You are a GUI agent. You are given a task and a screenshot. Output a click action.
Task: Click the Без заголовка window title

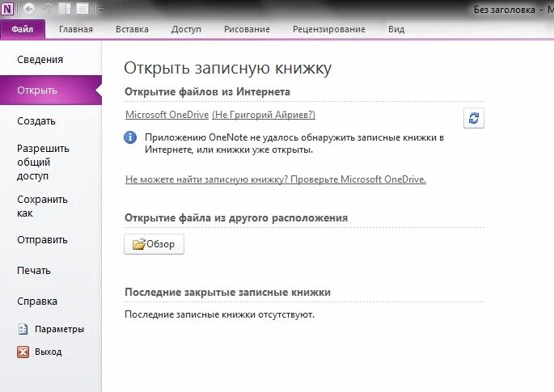504,10
